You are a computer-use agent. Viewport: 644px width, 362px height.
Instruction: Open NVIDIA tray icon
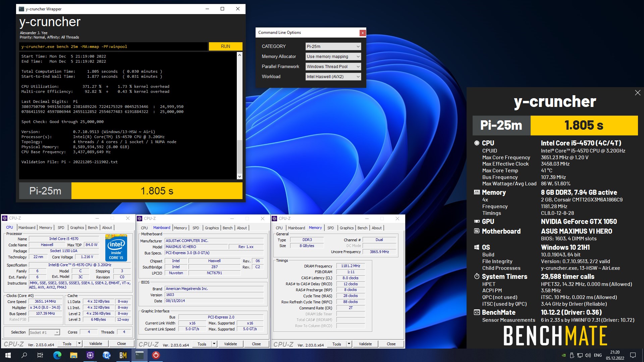point(564,355)
